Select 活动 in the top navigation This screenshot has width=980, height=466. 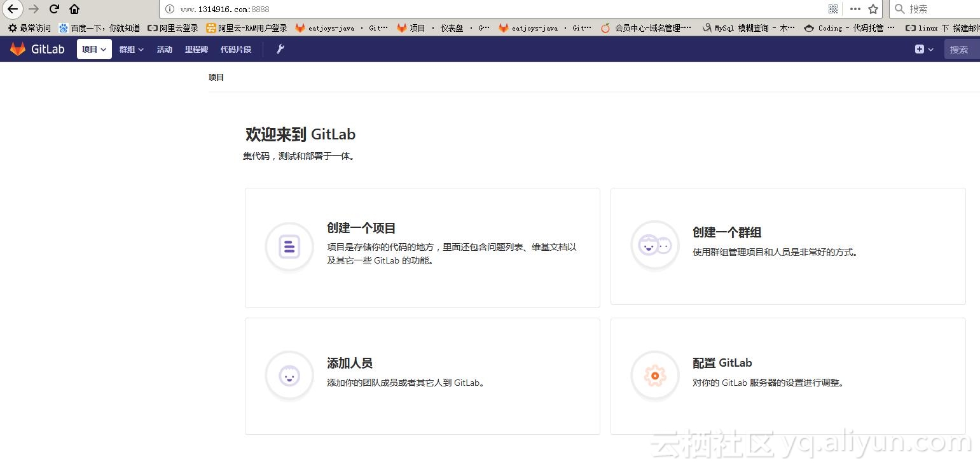[164, 48]
